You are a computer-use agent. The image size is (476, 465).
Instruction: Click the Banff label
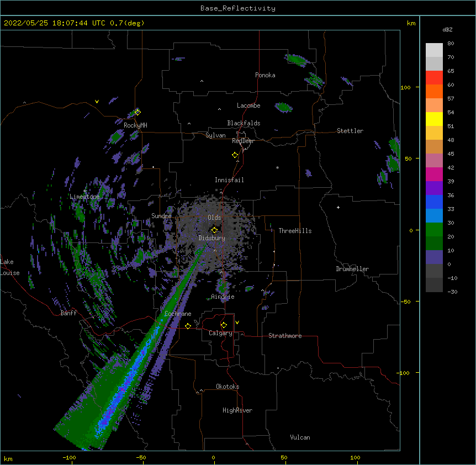click(x=68, y=313)
